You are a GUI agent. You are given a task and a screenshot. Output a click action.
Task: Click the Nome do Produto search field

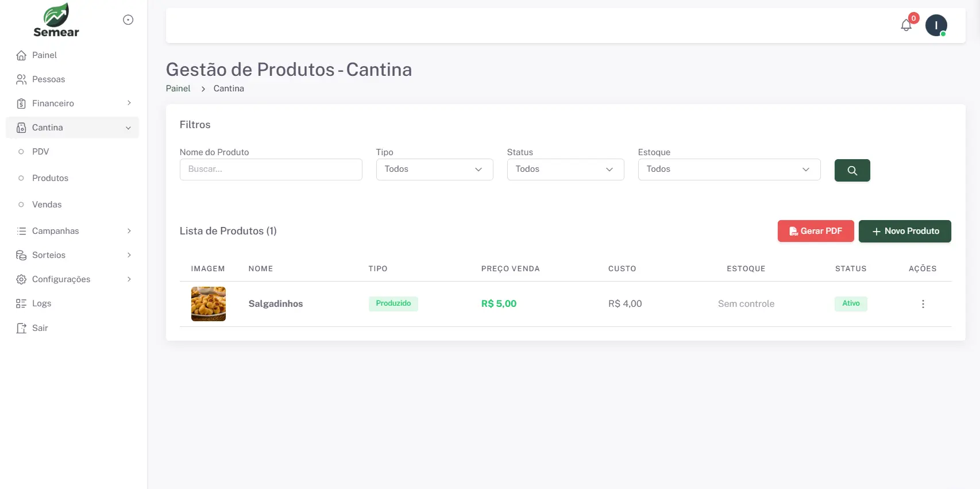(271, 170)
